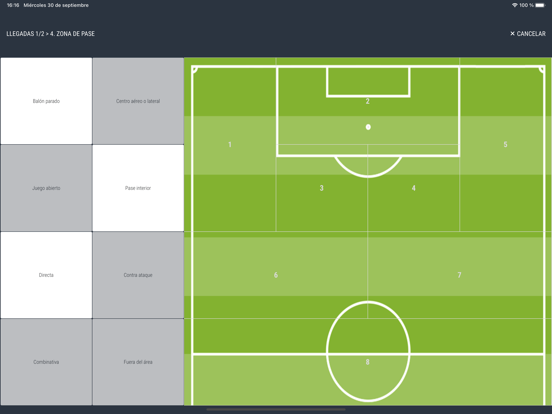Select the Directa tile
This screenshot has width=552, height=414.
coord(46,275)
